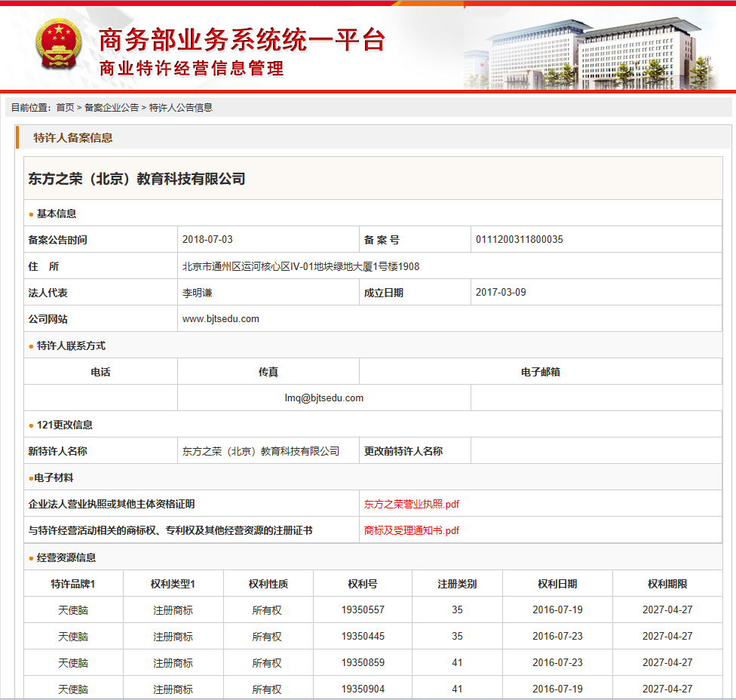Click the 权利类型1 column header

click(x=173, y=584)
